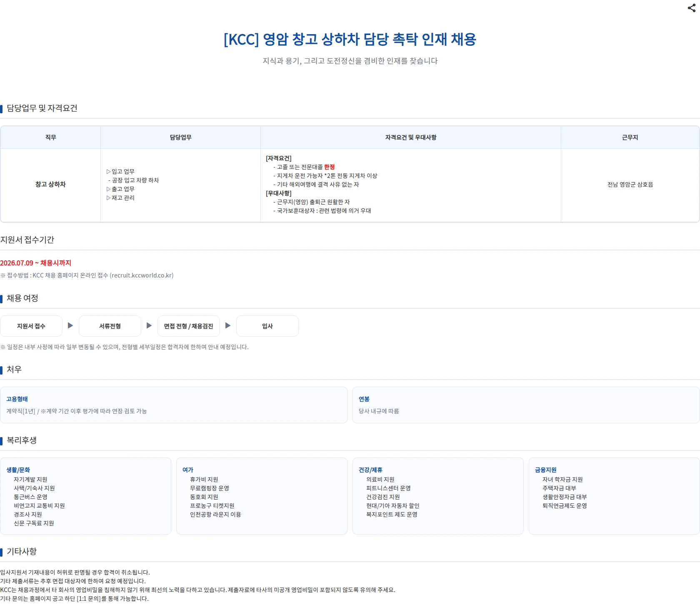
Task: Click the share icon at top right
Action: pyautogui.click(x=691, y=8)
